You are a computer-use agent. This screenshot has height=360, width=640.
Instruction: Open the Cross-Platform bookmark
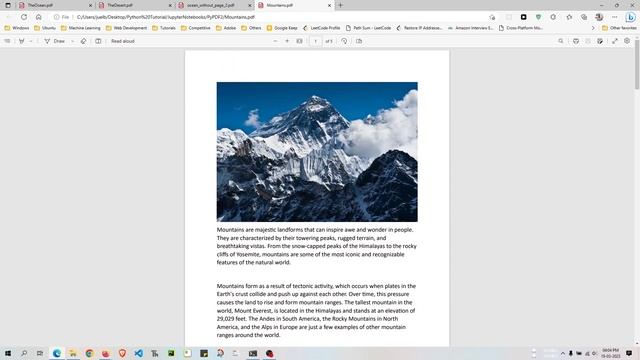tap(521, 28)
